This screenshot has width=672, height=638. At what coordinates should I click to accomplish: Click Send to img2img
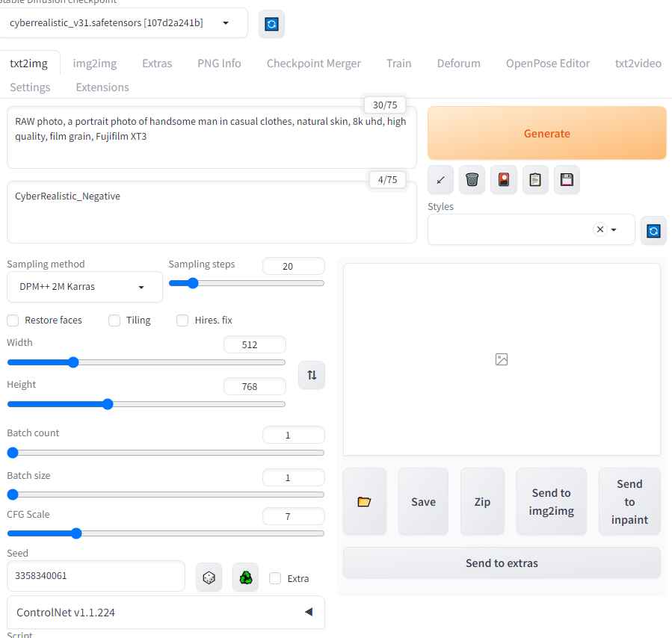point(551,501)
